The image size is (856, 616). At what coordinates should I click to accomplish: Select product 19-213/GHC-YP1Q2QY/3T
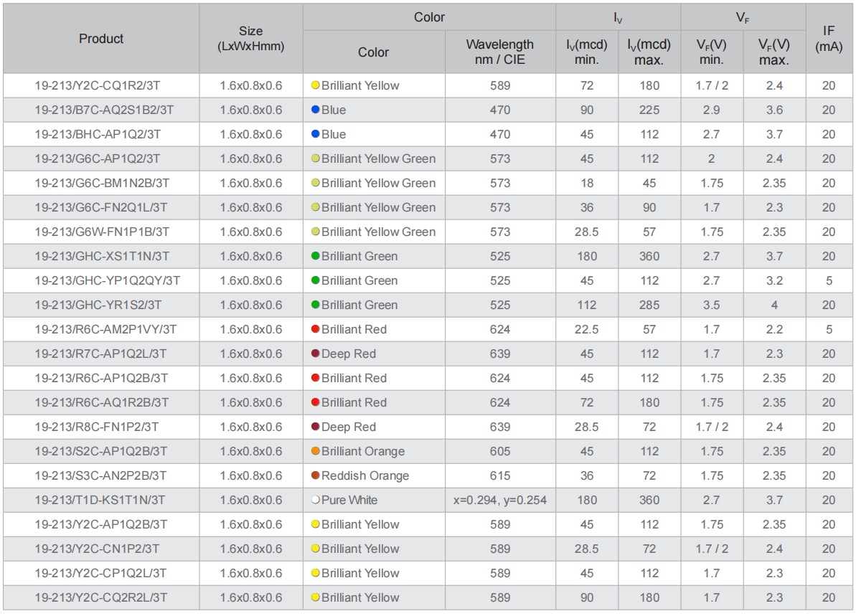tap(108, 280)
